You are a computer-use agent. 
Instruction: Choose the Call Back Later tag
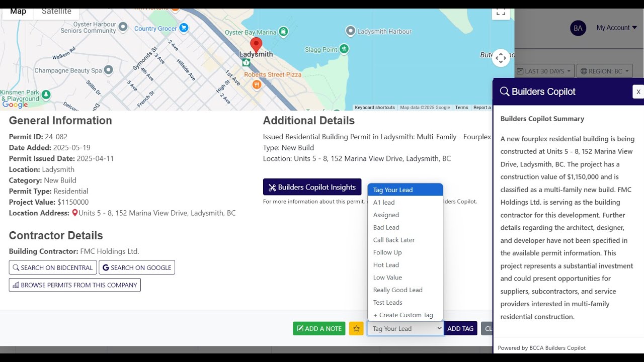[x=406, y=240]
